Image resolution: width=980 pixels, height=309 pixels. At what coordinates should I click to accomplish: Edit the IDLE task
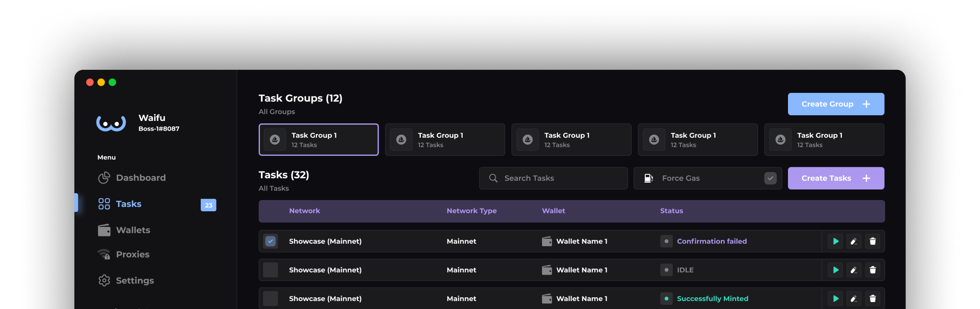pyautogui.click(x=854, y=270)
